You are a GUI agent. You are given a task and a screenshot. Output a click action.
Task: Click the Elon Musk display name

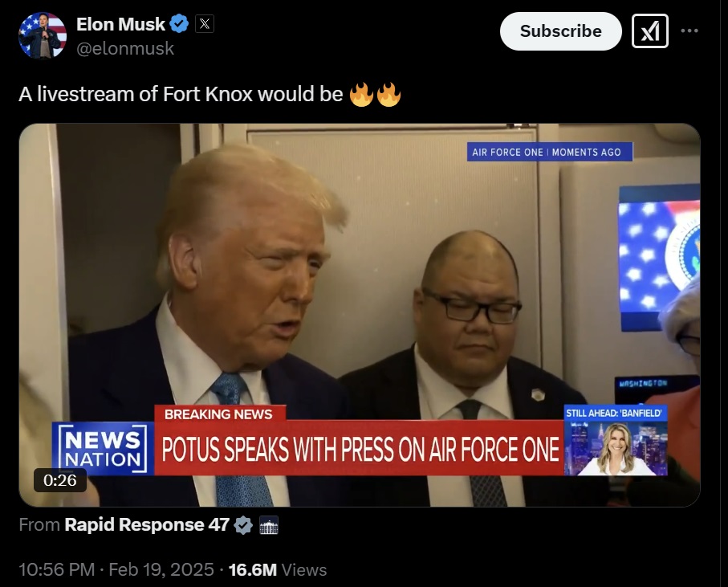pos(120,24)
